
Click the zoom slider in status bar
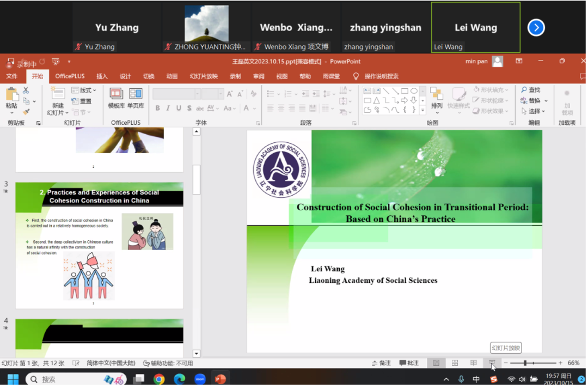click(525, 363)
